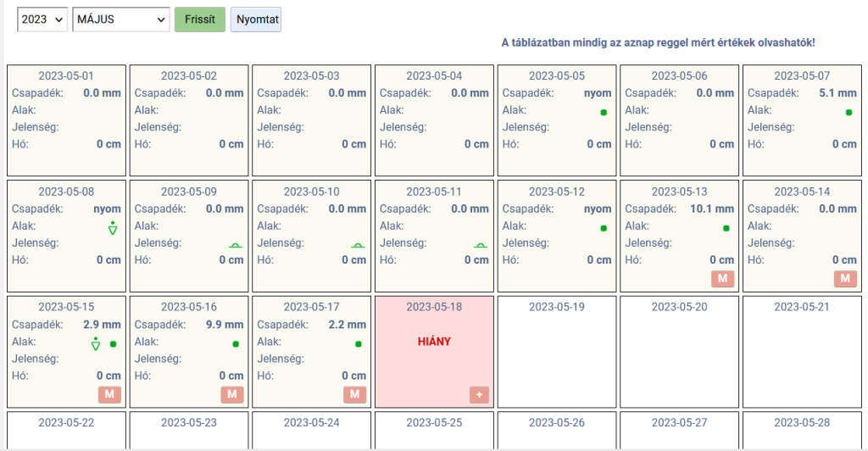Select the empty 2023-05-21 day cell
The height and width of the screenshot is (451, 868).
pyautogui.click(x=802, y=352)
